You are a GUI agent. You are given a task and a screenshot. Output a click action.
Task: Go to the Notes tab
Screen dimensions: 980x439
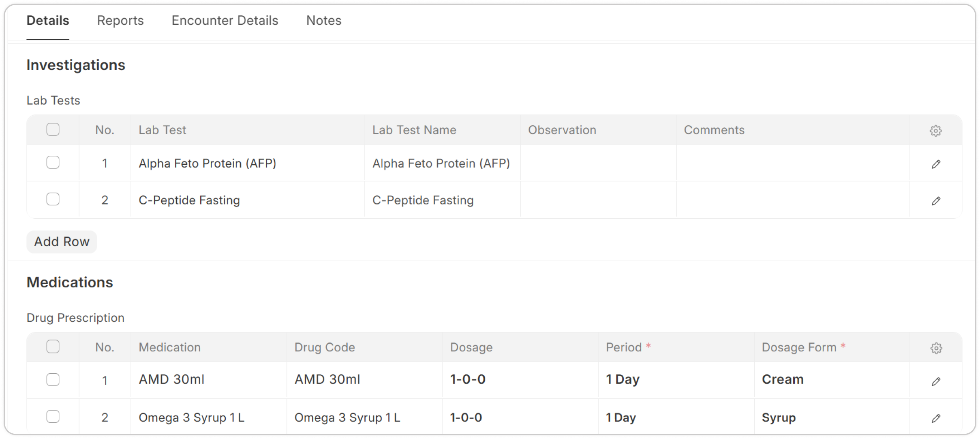click(324, 20)
